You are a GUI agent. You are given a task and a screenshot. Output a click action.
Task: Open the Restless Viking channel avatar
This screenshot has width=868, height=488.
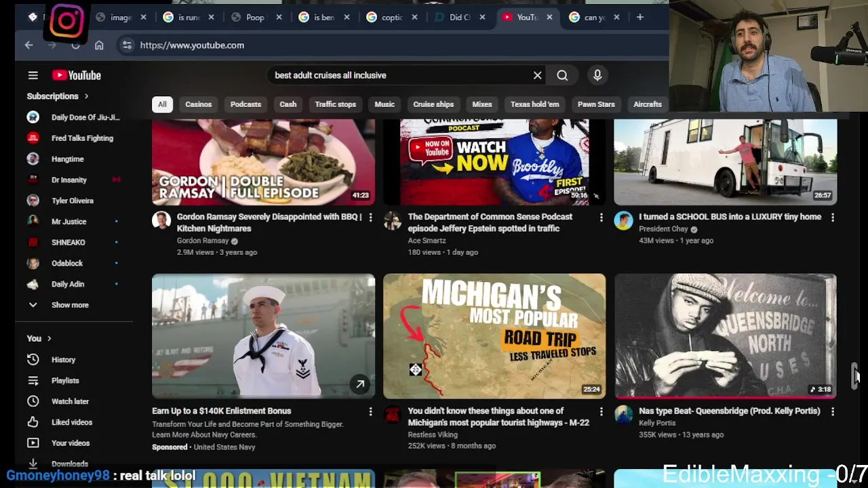click(392, 414)
